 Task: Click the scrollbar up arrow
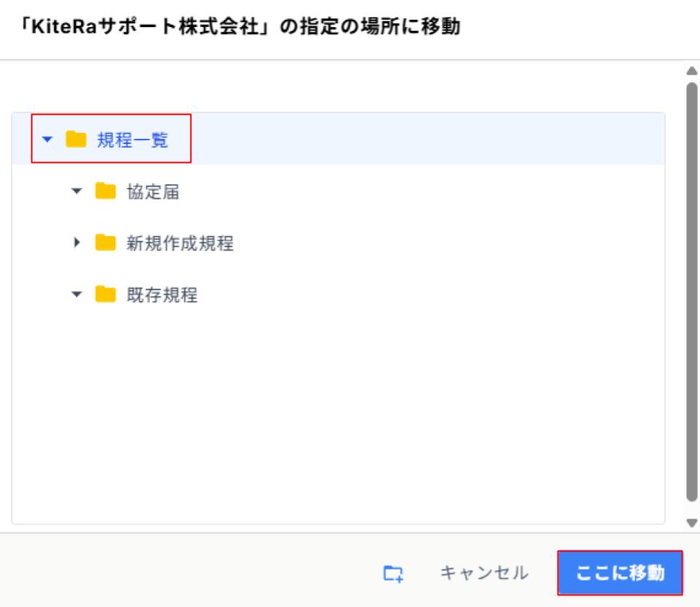click(691, 71)
